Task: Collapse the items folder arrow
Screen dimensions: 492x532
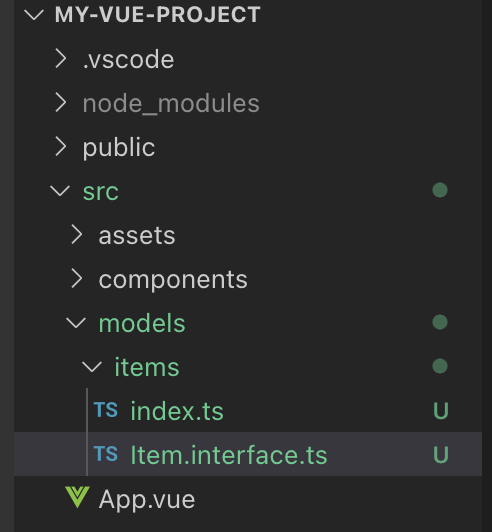Action: coord(92,367)
